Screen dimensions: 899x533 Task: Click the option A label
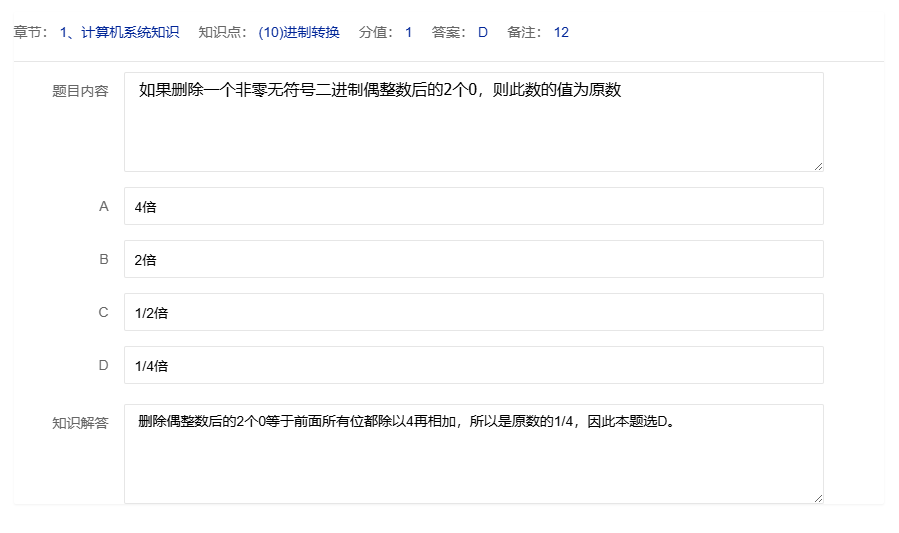pyautogui.click(x=103, y=207)
